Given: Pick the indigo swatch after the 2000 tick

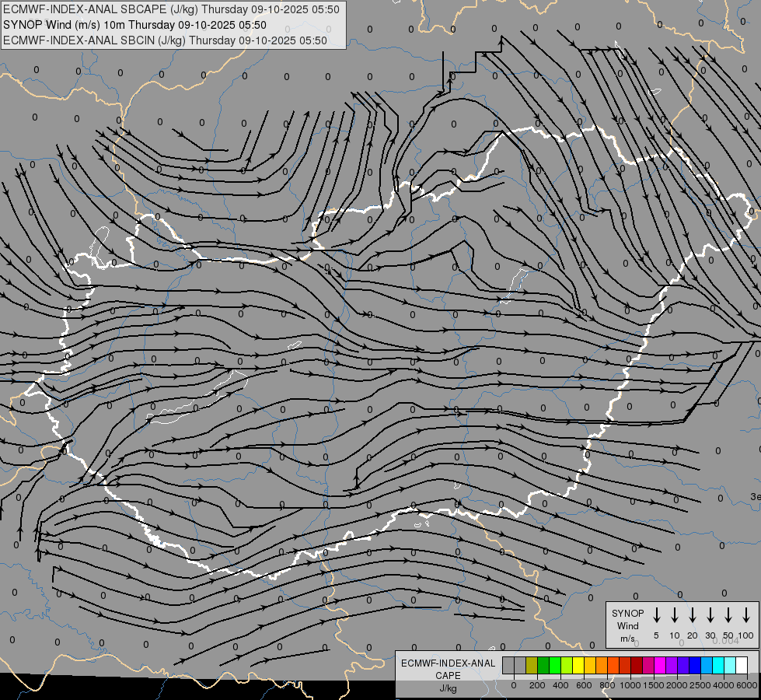Looking at the screenshot, I should coord(682,665).
